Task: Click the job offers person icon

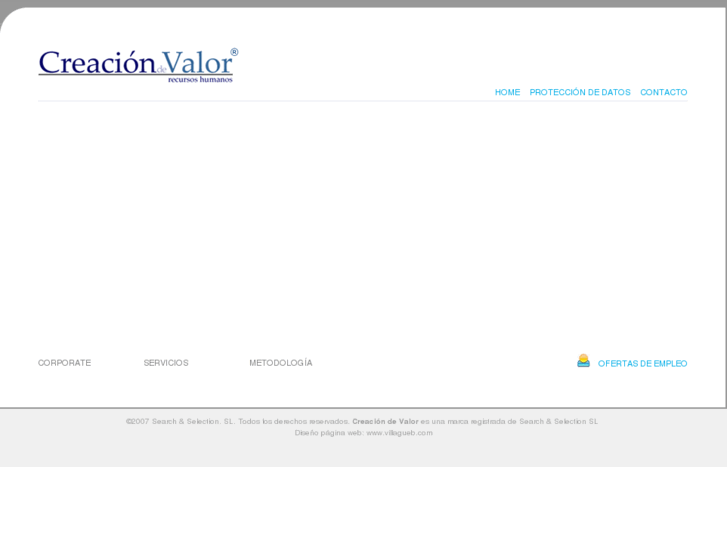Action: coord(583,361)
